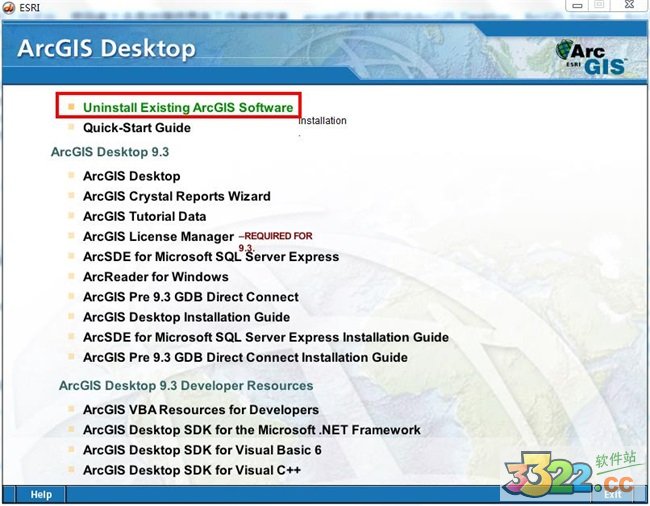Choose ArcGIS Tutorial Data
The image size is (650, 506).
click(144, 216)
